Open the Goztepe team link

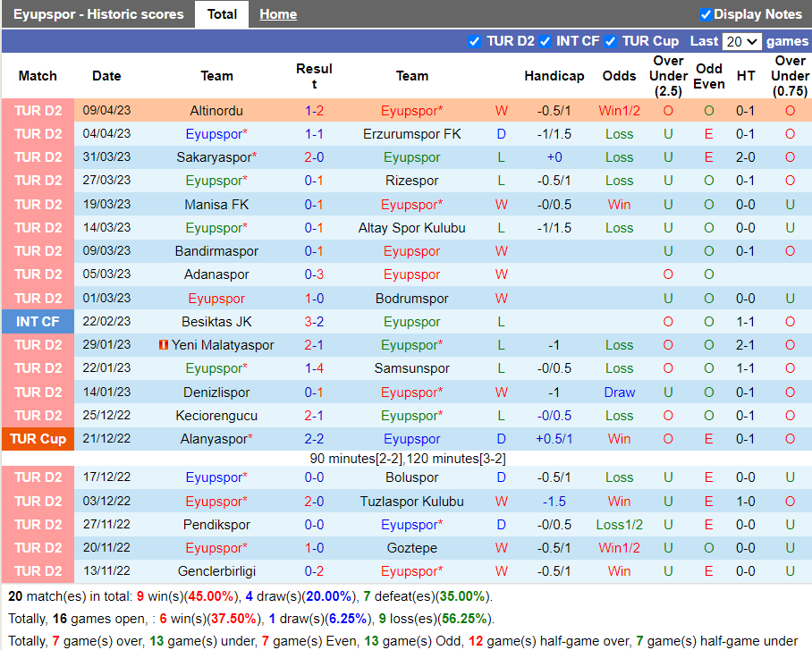(411, 548)
